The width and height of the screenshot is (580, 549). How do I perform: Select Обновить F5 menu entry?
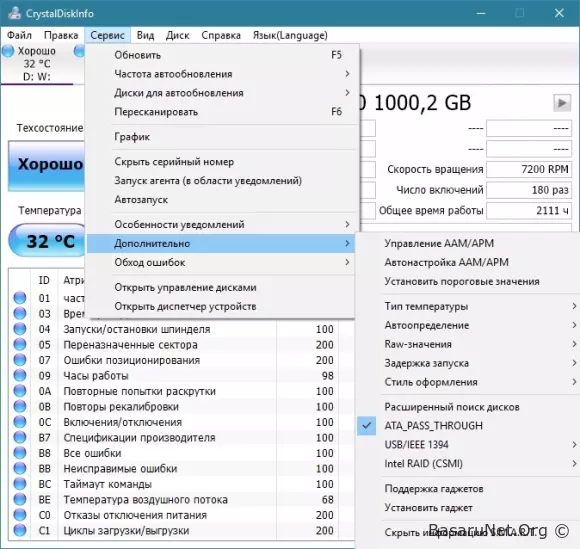(x=221, y=55)
